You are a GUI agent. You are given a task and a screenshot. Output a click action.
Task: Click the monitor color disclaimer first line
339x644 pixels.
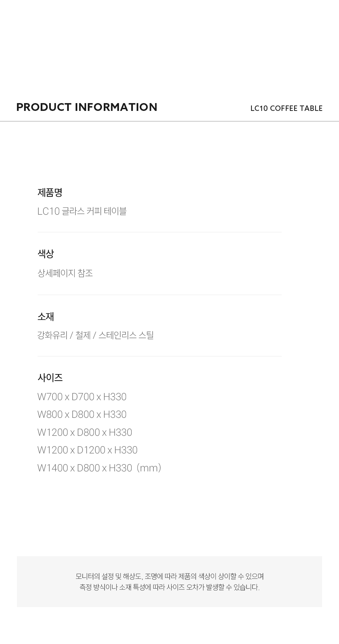(169, 576)
